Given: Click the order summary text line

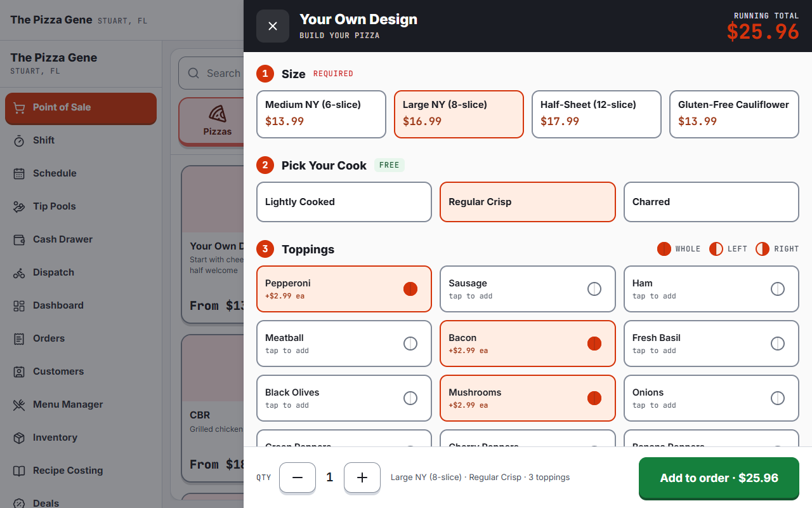Looking at the screenshot, I should [x=480, y=478].
